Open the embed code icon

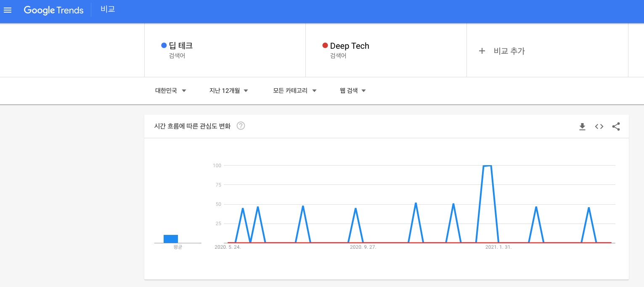click(599, 126)
